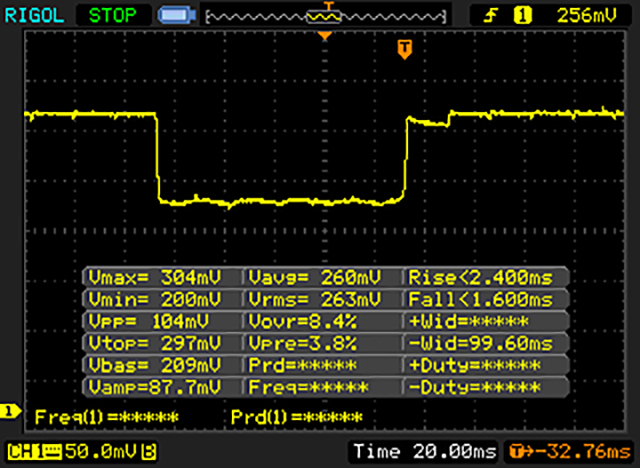Click the Vmax= 304mV measurement

click(155, 278)
